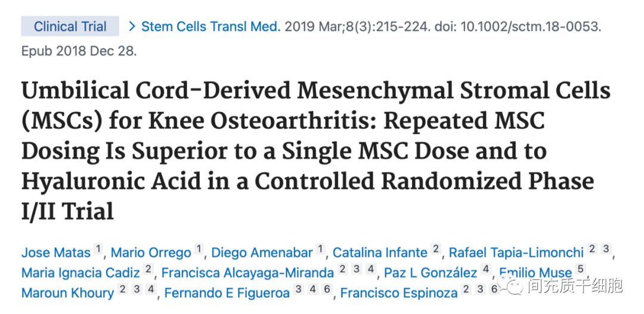Open the Stem Cells Transl Med. journal link
Viewport: 644px width, 314px height.
pos(211,27)
